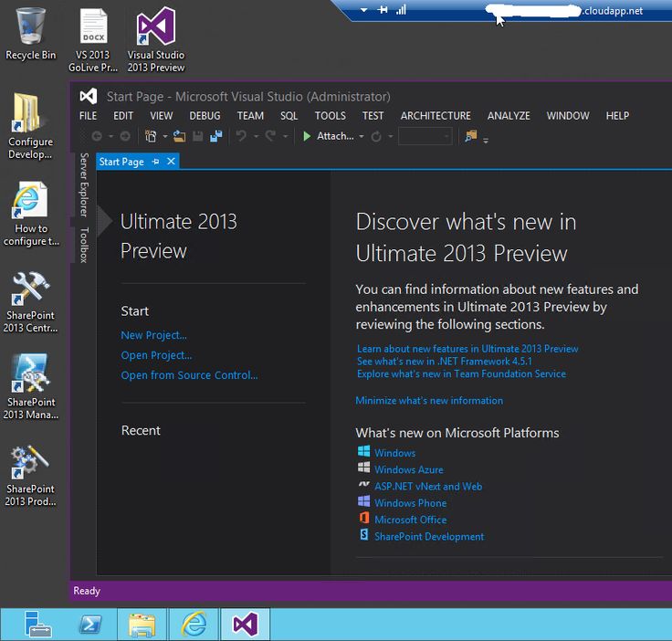Toggle pin on the Start Page tab
The width and height of the screenshot is (672, 641).
click(156, 162)
